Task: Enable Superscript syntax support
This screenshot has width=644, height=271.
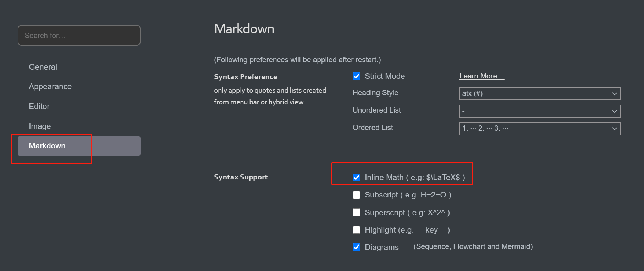Action: (x=357, y=212)
